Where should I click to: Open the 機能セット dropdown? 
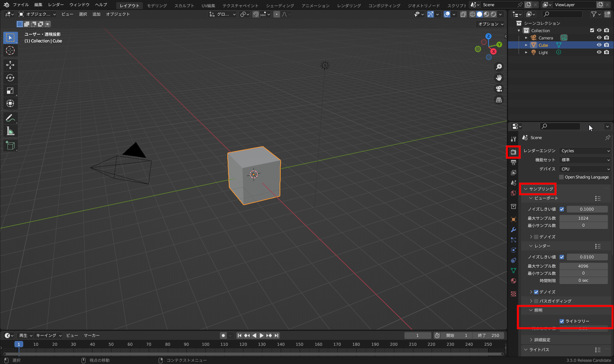585,160
